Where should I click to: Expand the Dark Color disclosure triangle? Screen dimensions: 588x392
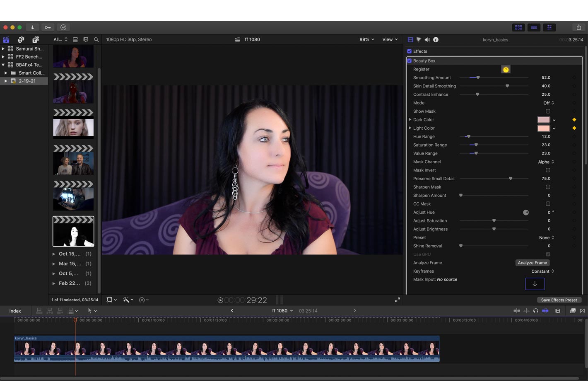point(410,120)
